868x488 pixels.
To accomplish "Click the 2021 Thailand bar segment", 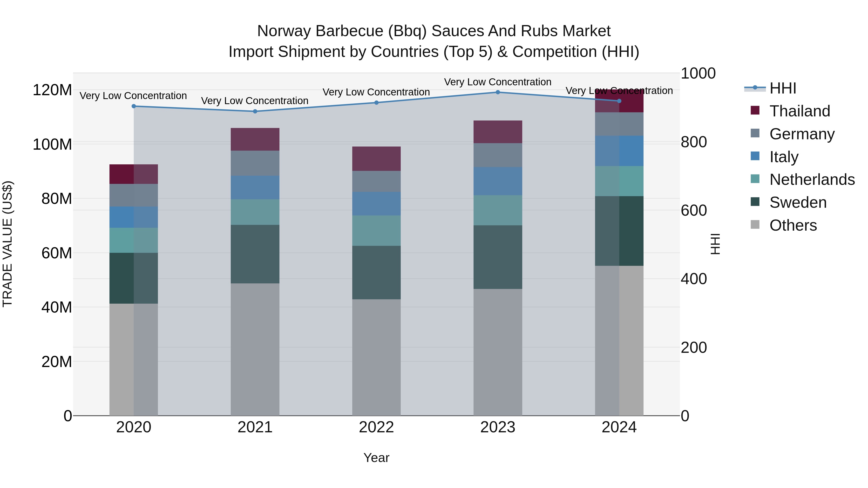I will [x=255, y=140].
